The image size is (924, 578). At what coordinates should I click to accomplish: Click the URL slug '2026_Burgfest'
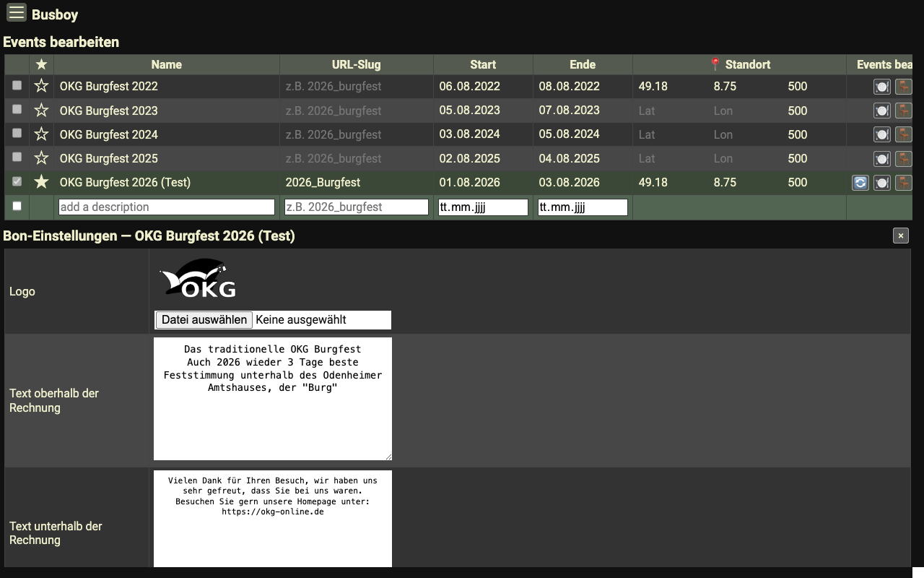pos(323,182)
